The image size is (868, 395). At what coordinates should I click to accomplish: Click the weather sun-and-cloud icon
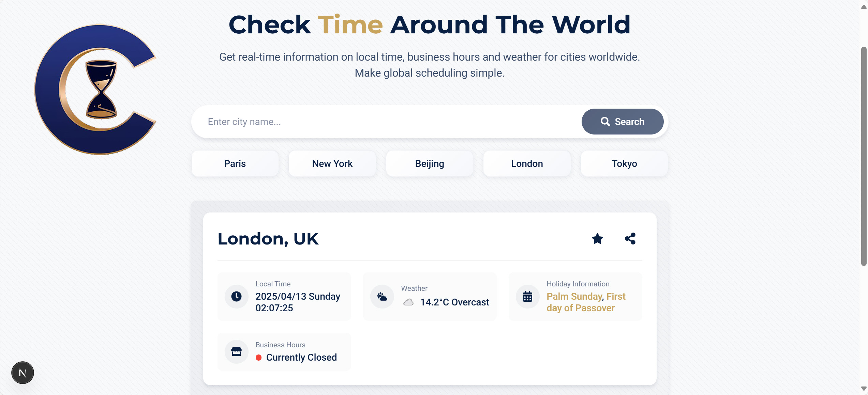tap(382, 296)
